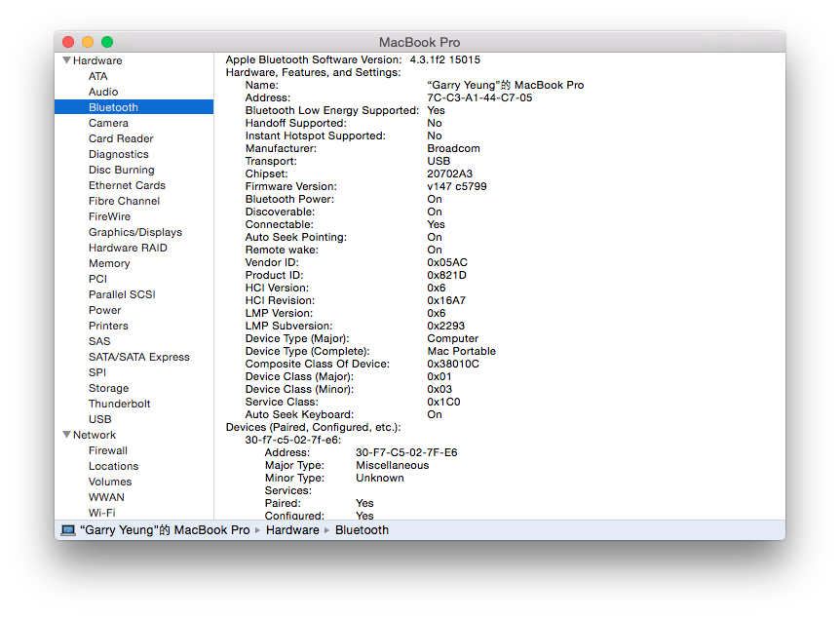Click Product ID value 0x821D
This screenshot has height=618, width=840.
point(446,275)
